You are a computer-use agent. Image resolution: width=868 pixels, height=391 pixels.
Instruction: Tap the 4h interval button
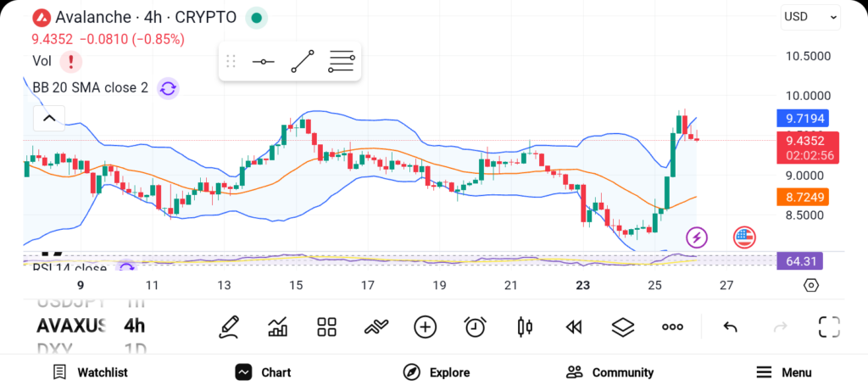[134, 326]
